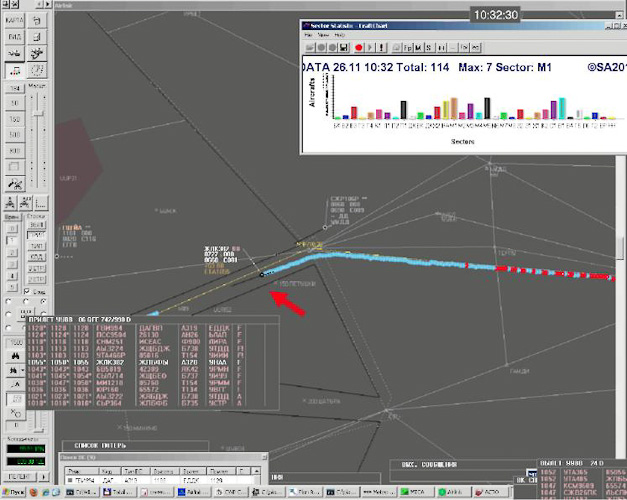Click the pause-like bars icon in Sector Statistic toolbar

[442, 48]
